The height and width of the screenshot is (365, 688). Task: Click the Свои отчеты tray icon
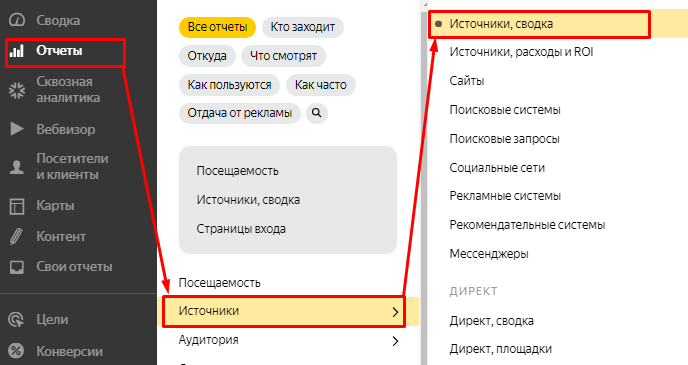(x=17, y=267)
